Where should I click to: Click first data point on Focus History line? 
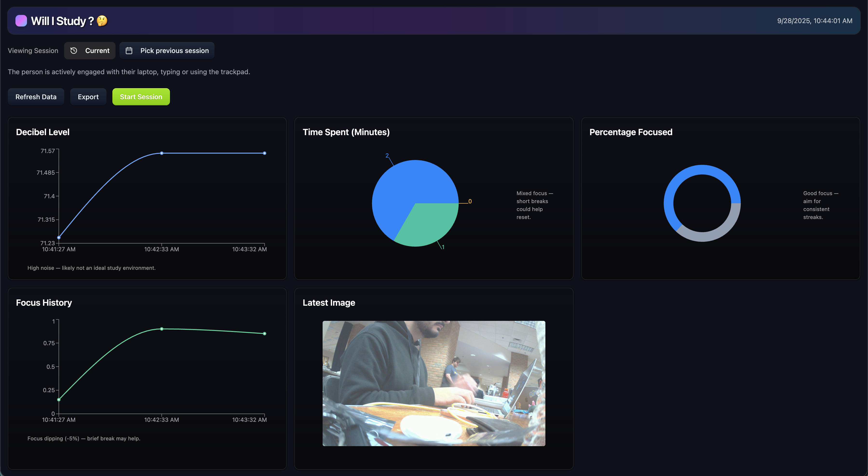tap(59, 400)
